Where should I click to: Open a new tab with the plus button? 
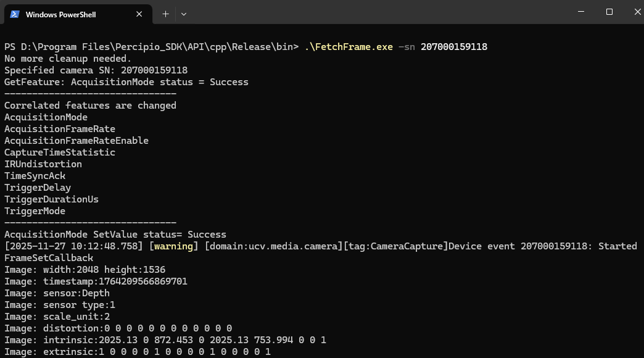[x=165, y=14]
